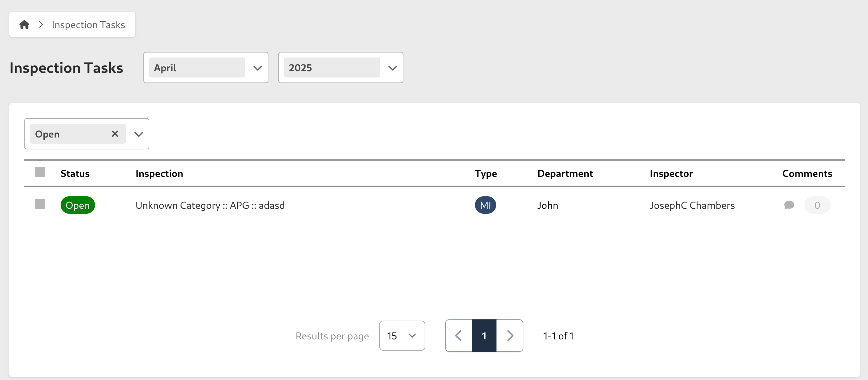The image size is (868, 380).
Task: Open comments via speech bubble icon
Action: pyautogui.click(x=789, y=205)
